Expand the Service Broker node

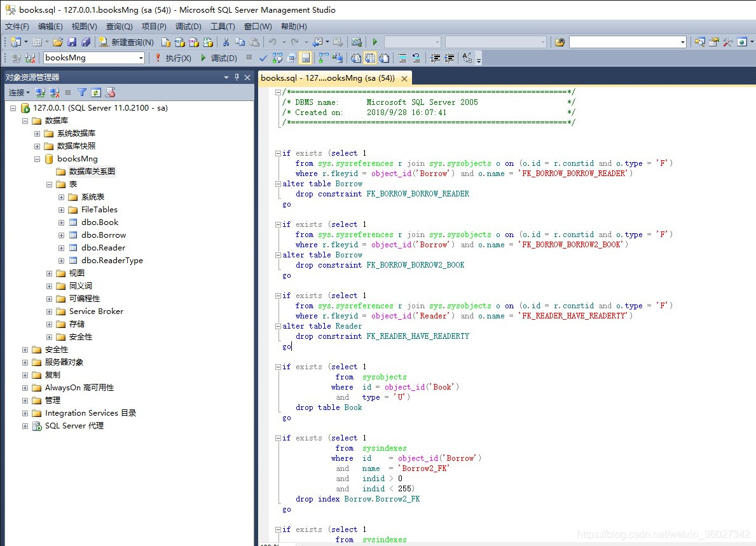click(x=49, y=312)
